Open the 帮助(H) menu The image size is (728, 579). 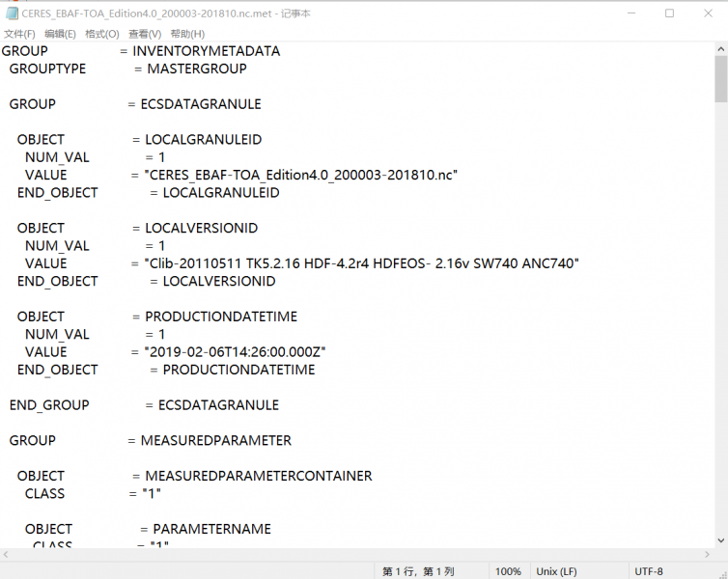tap(187, 34)
